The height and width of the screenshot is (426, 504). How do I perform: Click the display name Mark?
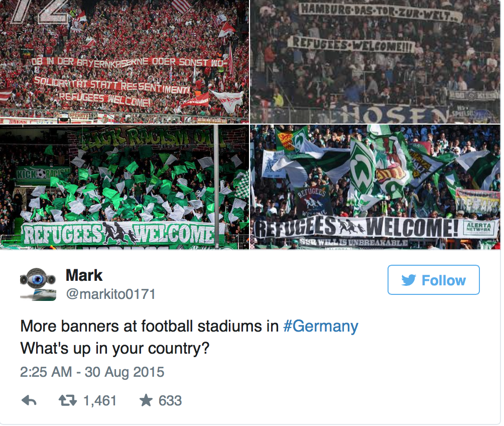(x=84, y=275)
